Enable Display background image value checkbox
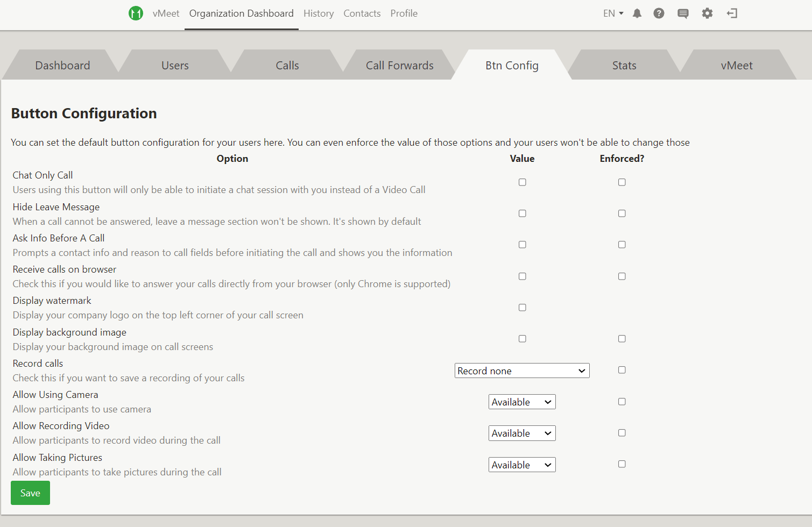Viewport: 812px width, 527px height. tap(522, 339)
